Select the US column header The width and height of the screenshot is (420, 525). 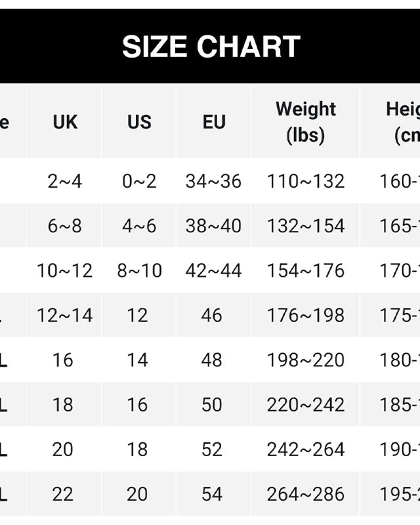139,122
